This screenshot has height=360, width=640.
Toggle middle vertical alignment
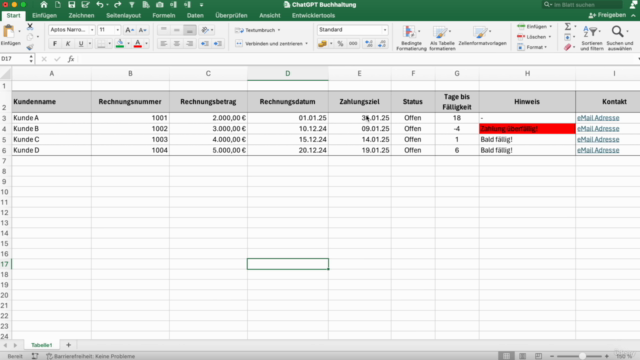[x=177, y=30]
